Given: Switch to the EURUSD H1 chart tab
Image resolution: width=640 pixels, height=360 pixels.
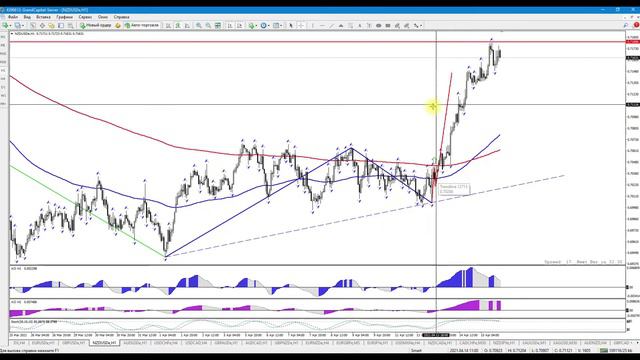Looking at the screenshot, I should [x=43, y=343].
